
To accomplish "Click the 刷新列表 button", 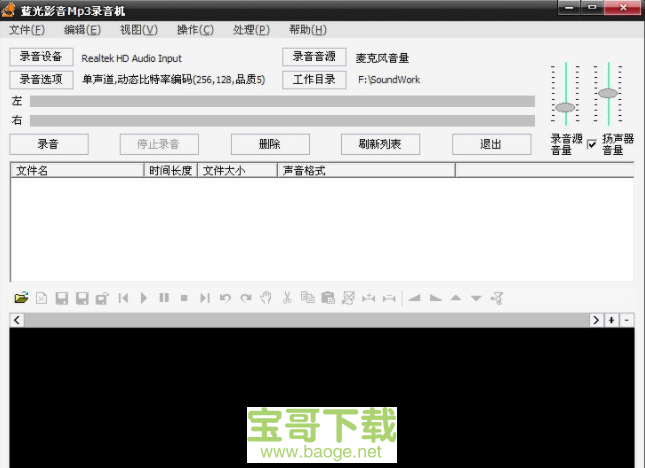I will coord(380,144).
